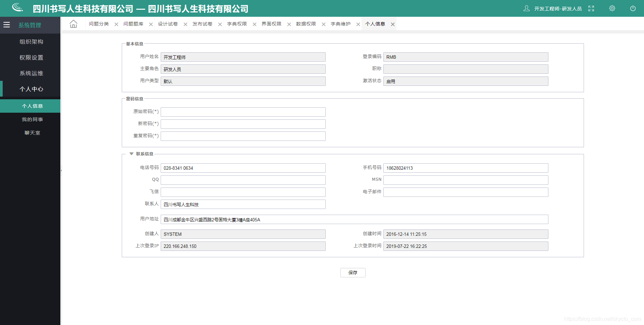The height and width of the screenshot is (325, 644).
Task: Click the 系统管理 sidebar header
Action: point(30,25)
